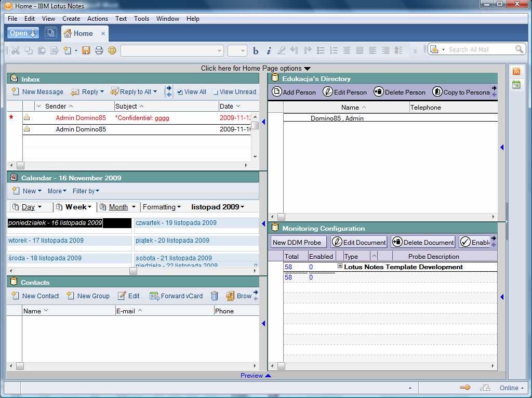Click Delete Document button

click(423, 242)
